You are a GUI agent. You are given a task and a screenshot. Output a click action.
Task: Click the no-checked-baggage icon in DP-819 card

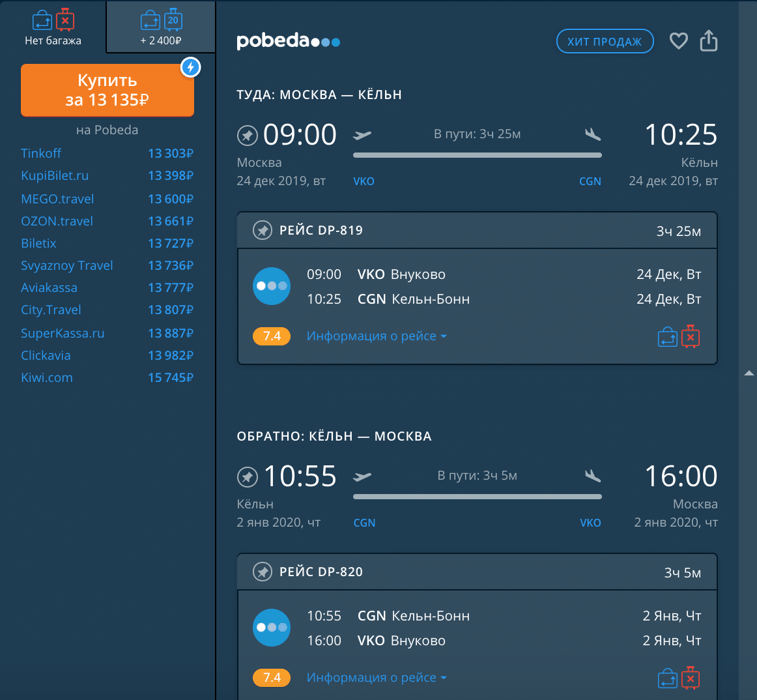[691, 336]
